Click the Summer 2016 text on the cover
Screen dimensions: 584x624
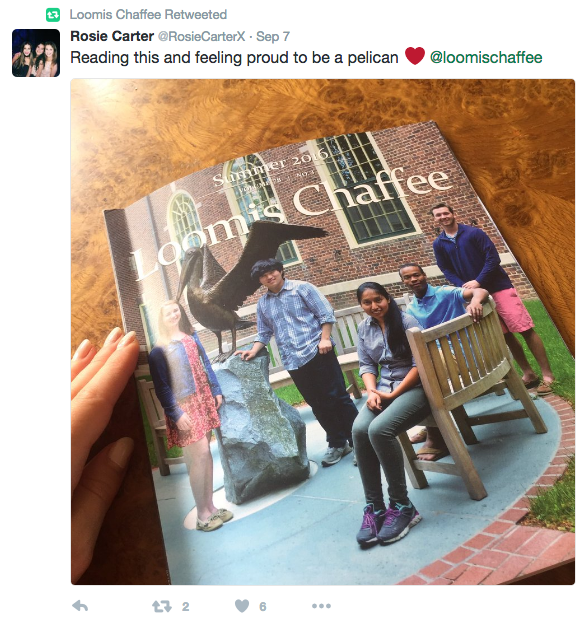tap(271, 167)
